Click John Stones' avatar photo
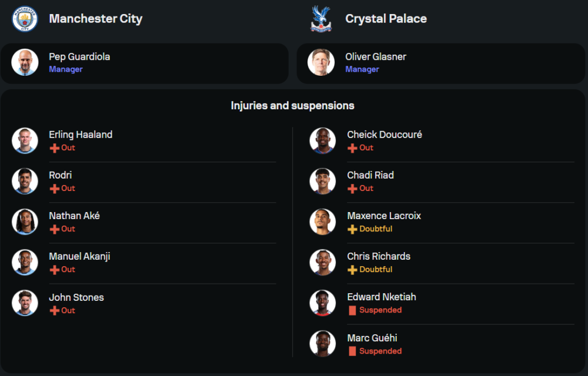 [25, 303]
